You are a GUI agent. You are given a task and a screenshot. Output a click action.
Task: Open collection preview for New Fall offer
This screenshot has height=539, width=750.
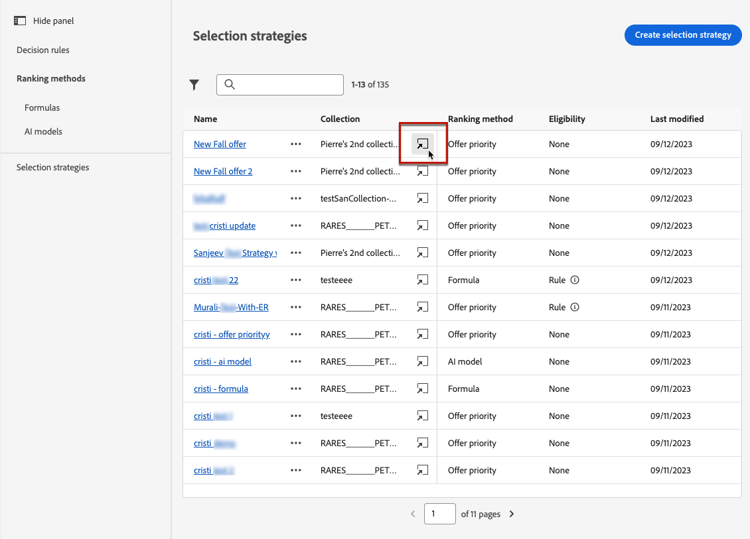pos(423,144)
